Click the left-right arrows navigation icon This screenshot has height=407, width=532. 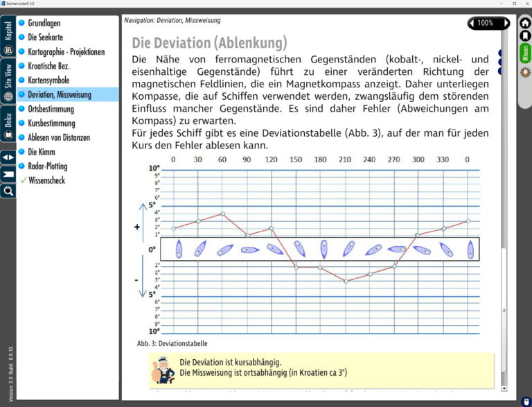[8, 157]
